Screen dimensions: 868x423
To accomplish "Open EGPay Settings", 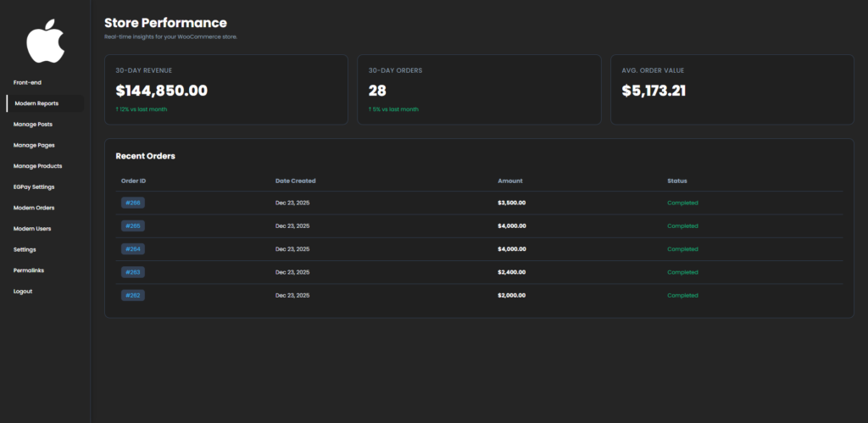I will [34, 186].
